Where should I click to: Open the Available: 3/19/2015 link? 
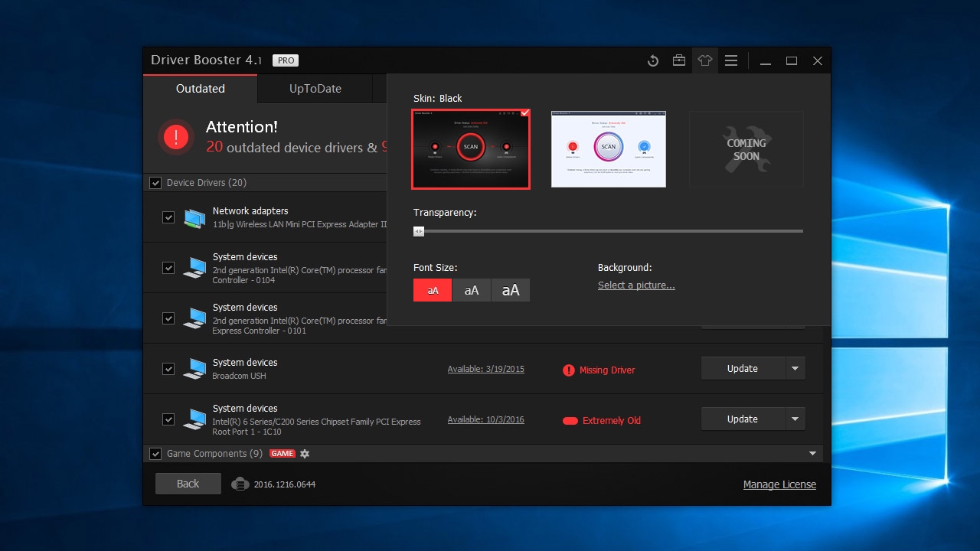pos(486,369)
